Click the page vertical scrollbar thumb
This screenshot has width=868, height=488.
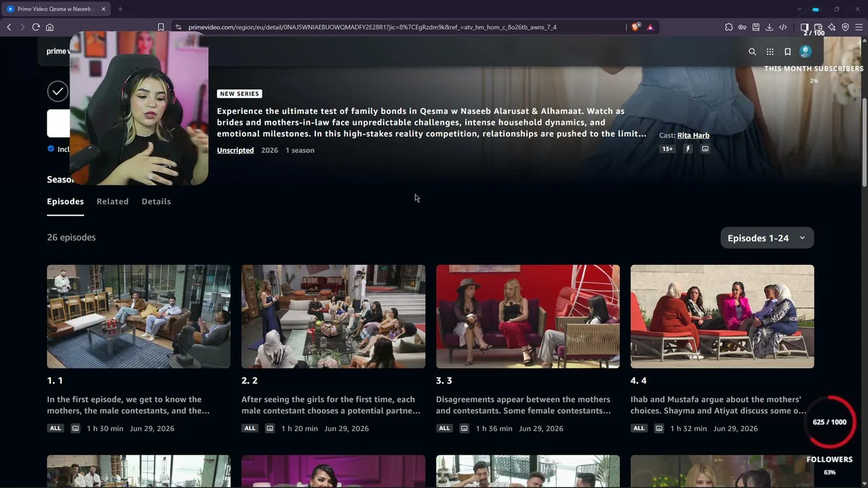click(x=864, y=141)
